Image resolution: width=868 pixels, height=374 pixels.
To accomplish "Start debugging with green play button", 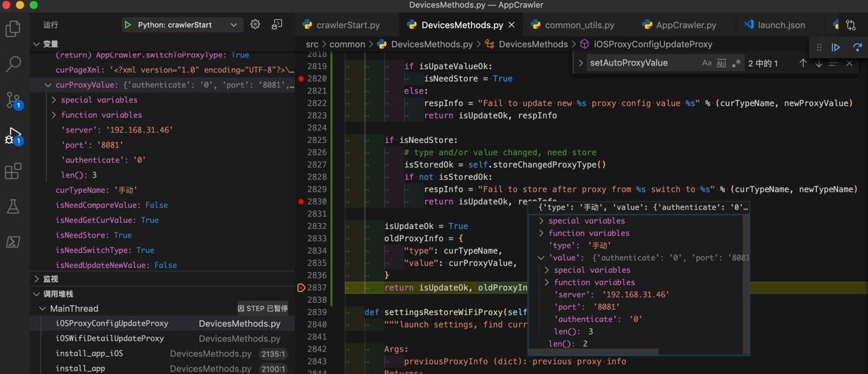I will 127,25.
